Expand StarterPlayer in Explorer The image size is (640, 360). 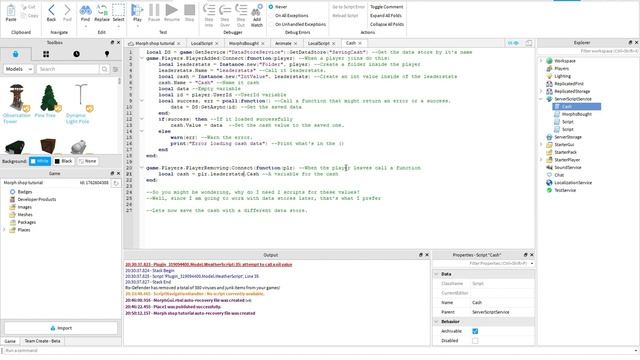point(541,160)
